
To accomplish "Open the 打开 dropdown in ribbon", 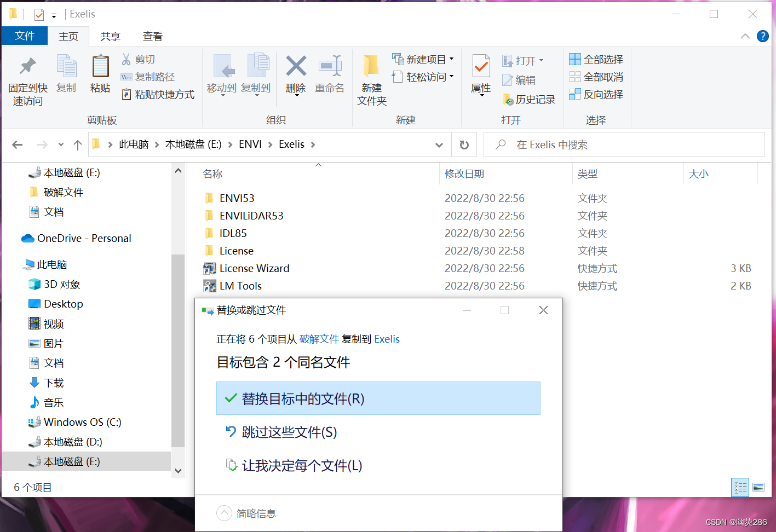I will click(523, 60).
